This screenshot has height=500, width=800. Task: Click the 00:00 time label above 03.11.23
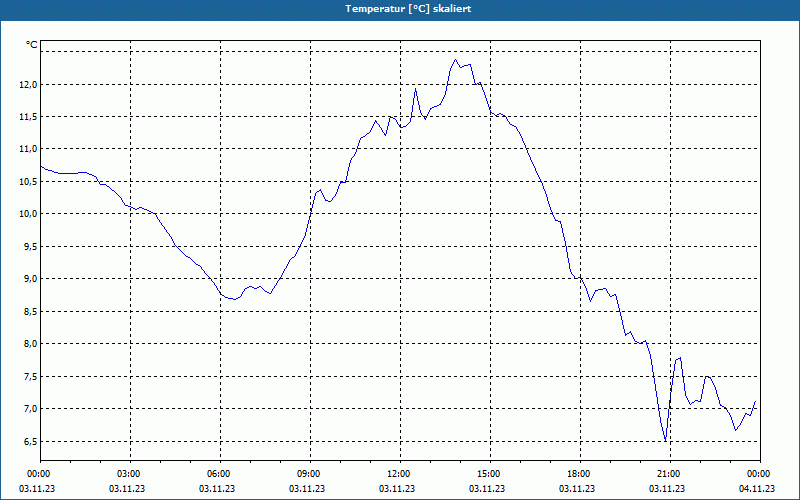38,474
